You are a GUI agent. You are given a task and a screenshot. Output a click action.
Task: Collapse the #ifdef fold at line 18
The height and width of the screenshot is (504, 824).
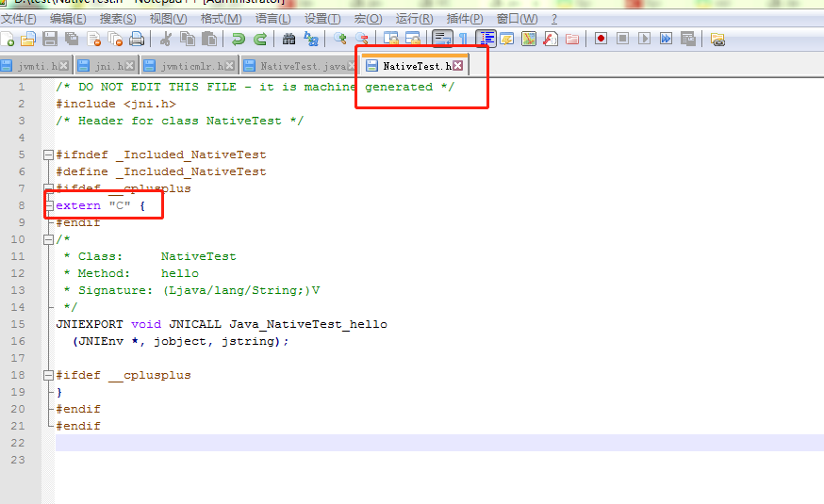tap(48, 375)
